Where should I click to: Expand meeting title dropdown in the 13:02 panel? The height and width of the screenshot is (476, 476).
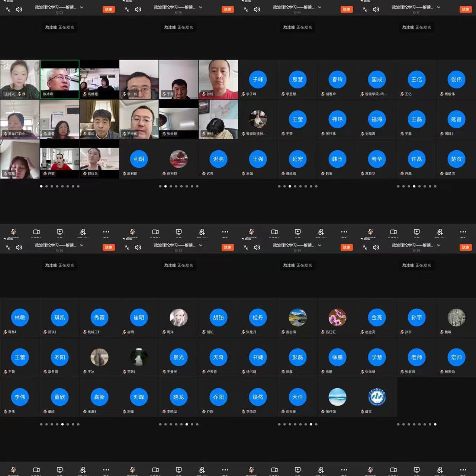coord(81,7)
